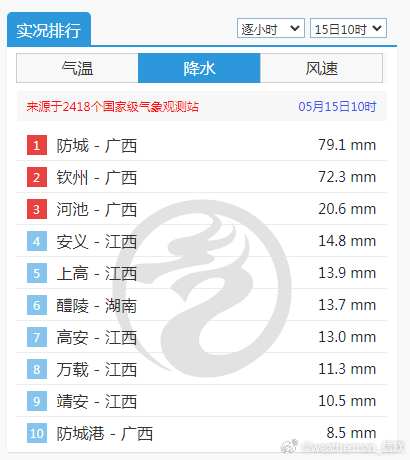Click the 实况排行 header tab
The image size is (410, 460).
pyautogui.click(x=49, y=29)
